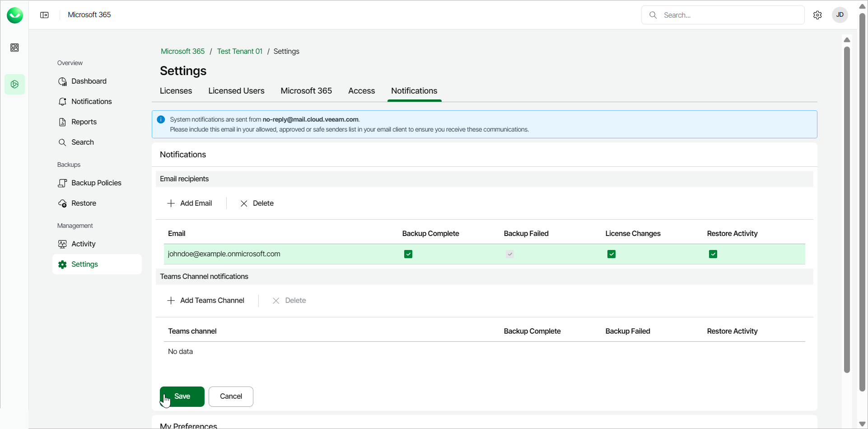Open Backup Policies in sidebar
This screenshot has width=868, height=429.
[96, 183]
